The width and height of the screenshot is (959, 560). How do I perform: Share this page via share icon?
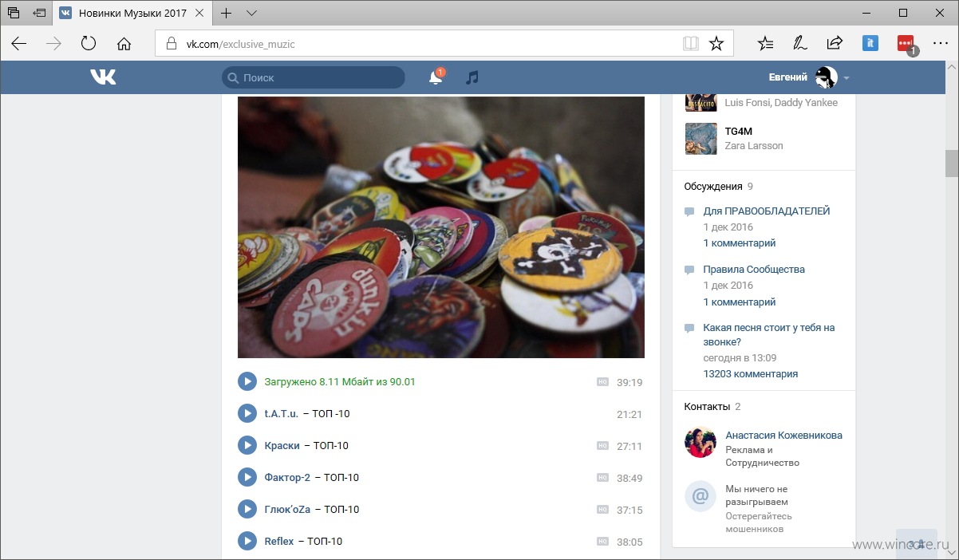(835, 44)
